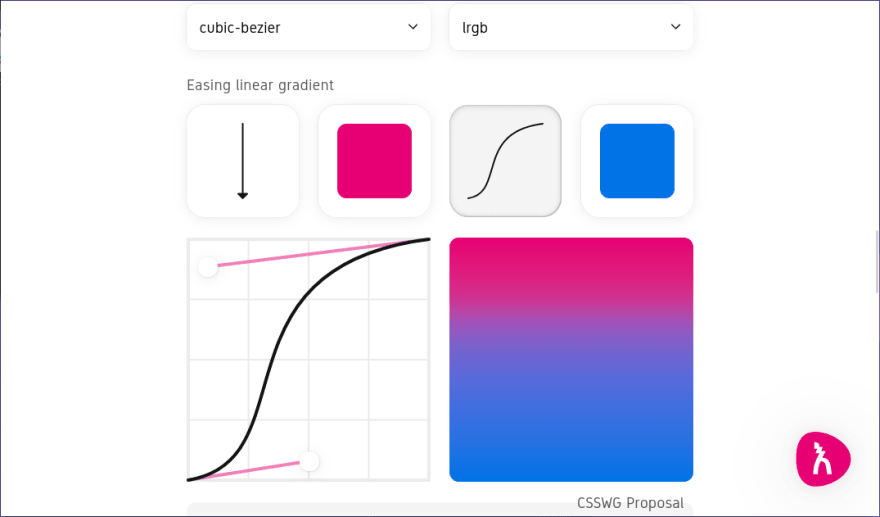This screenshot has height=517, width=880.
Task: Follow the CSSWG Proposal link
Action: (x=630, y=502)
